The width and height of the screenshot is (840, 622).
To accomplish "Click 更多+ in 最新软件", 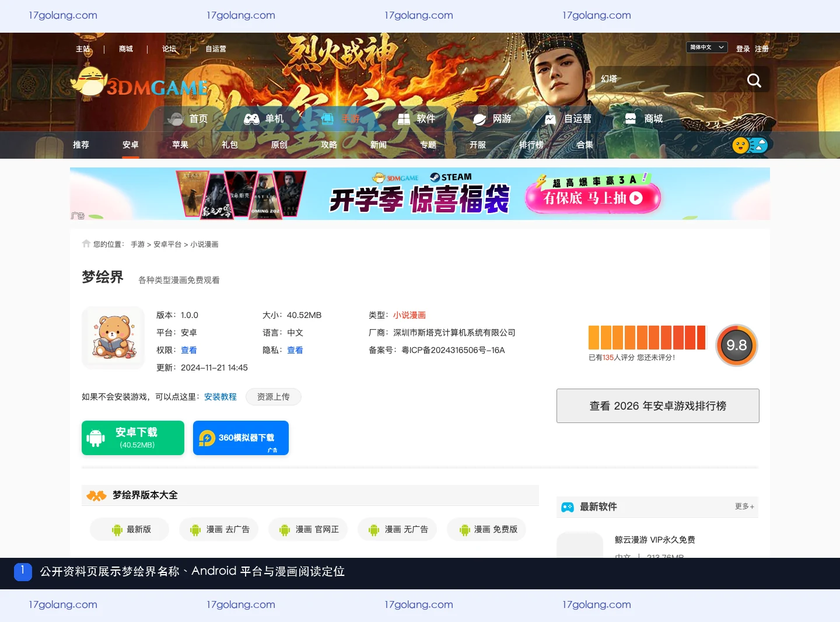I will click(744, 506).
